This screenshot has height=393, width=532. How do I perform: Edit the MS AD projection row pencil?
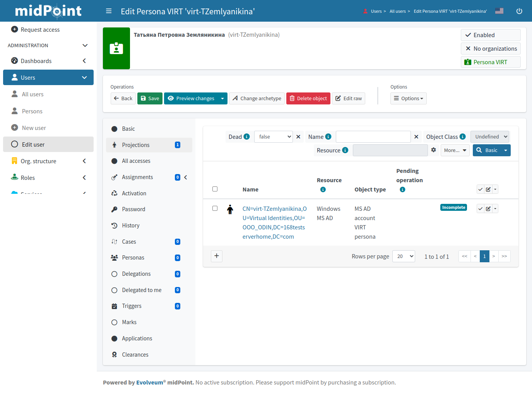pyautogui.click(x=488, y=208)
